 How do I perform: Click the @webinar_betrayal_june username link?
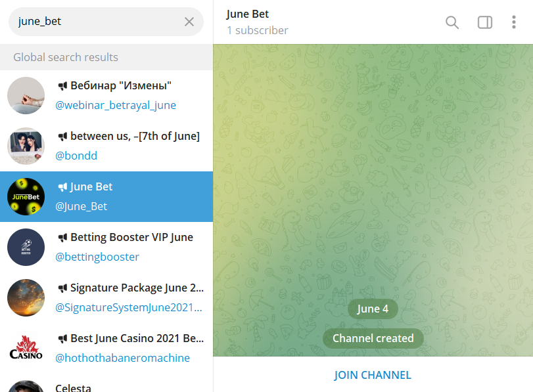pyautogui.click(x=116, y=105)
